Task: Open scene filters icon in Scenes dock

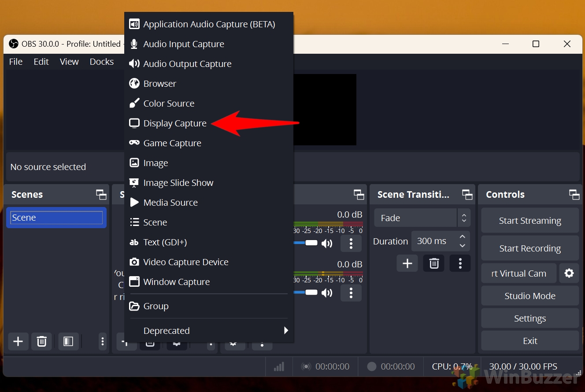Action: tap(68, 341)
